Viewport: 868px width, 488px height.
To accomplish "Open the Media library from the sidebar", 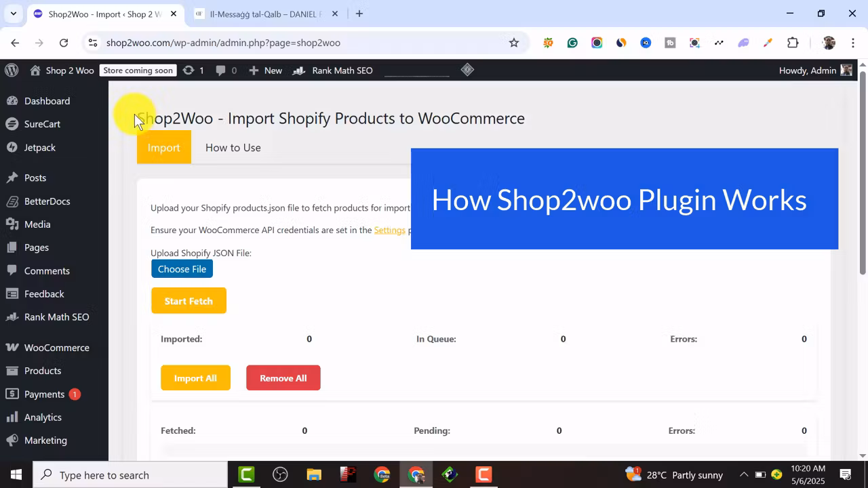I will tap(37, 224).
